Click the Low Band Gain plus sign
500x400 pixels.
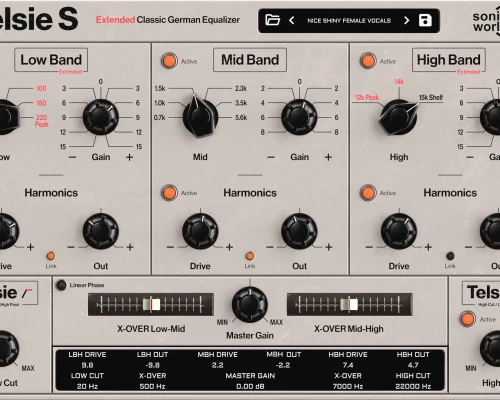point(130,157)
